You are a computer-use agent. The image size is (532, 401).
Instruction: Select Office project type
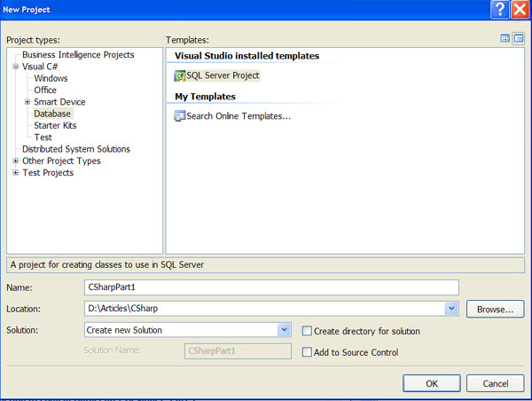[x=45, y=90]
